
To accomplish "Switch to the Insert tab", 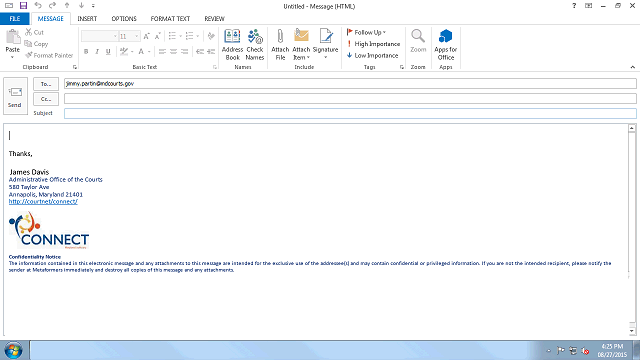I will pos(87,19).
